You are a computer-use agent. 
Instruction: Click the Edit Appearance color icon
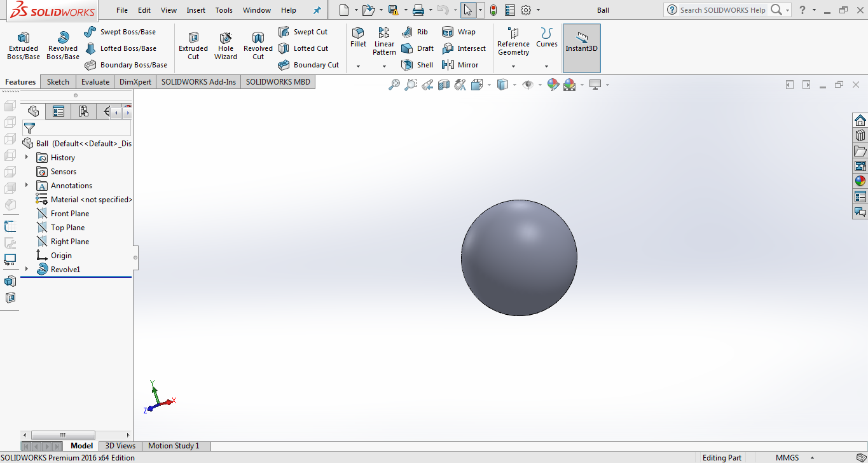click(x=553, y=85)
